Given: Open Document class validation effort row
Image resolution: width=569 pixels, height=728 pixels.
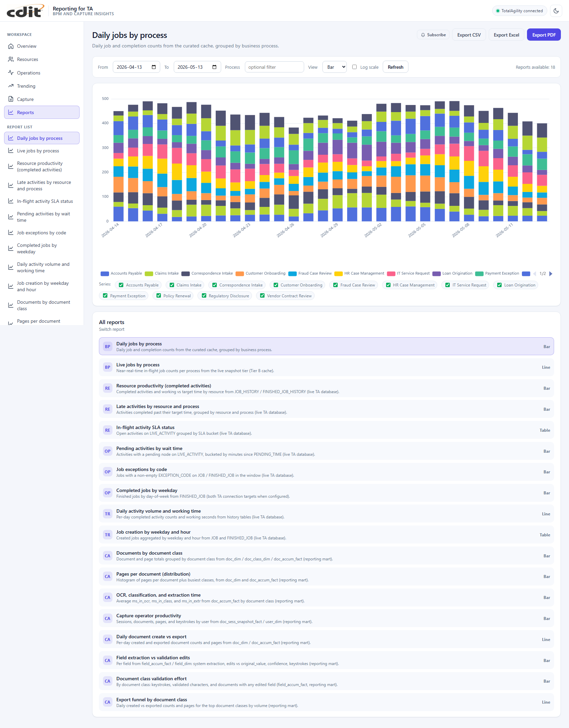Looking at the screenshot, I should (326, 681).
